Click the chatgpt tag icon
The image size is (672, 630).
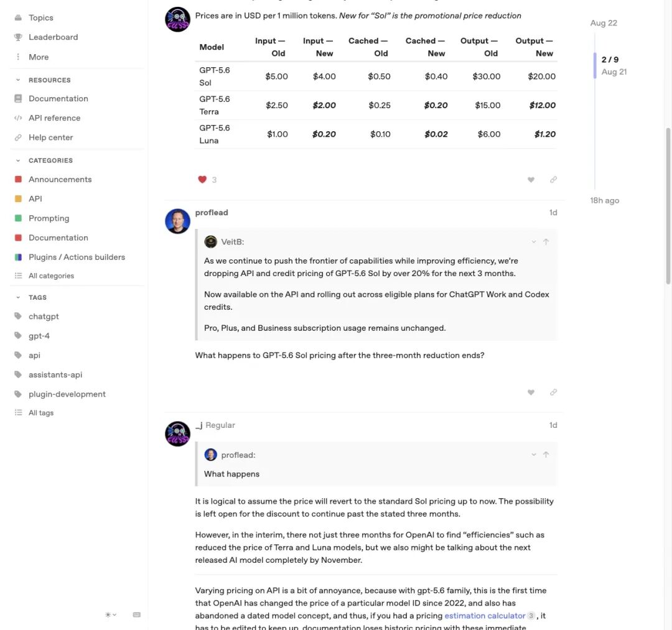(x=18, y=316)
